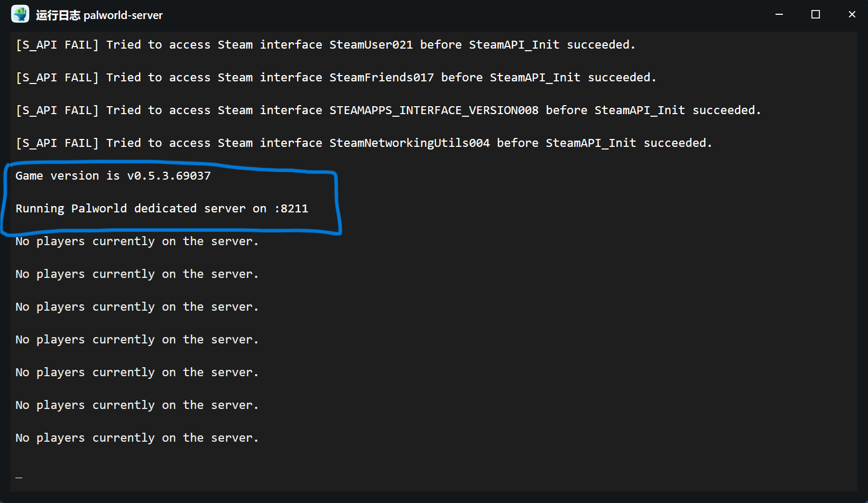This screenshot has height=503, width=868.
Task: Click the port number :8211 text
Action: [x=291, y=209]
